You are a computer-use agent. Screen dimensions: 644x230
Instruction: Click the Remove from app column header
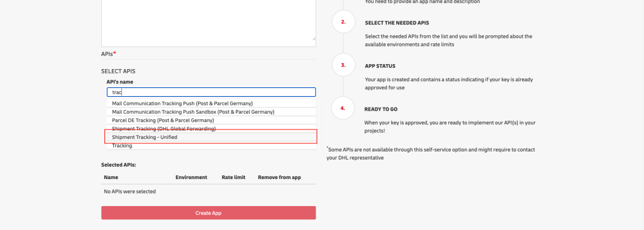coord(279,177)
